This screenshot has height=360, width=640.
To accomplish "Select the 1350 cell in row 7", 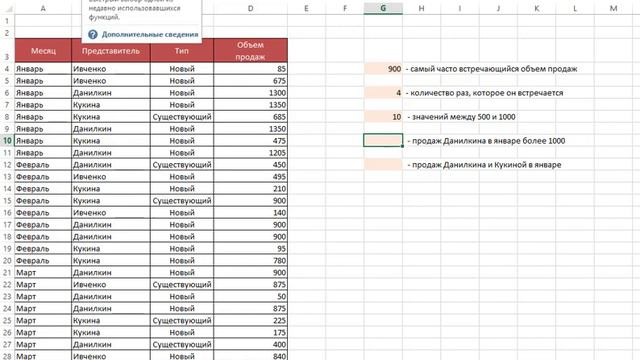I will (x=250, y=104).
